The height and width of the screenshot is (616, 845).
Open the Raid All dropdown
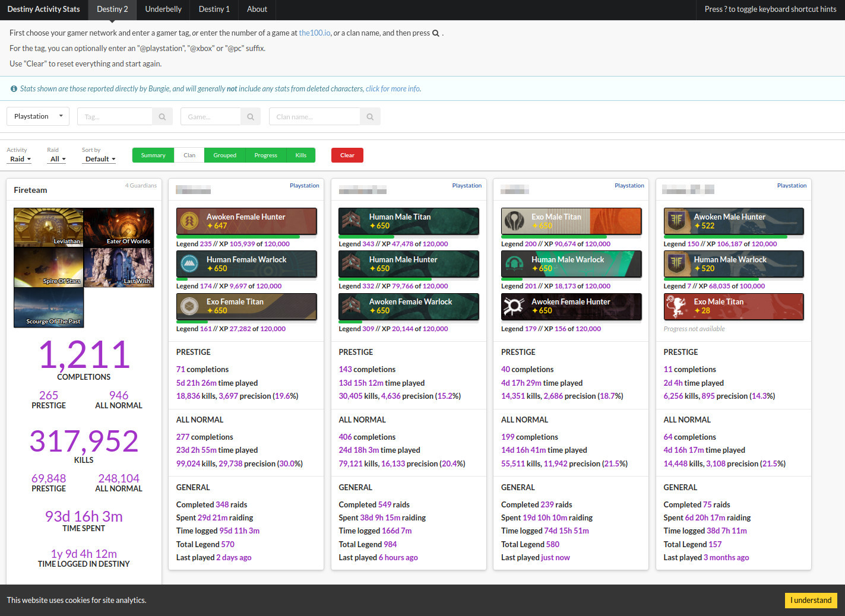tap(58, 159)
